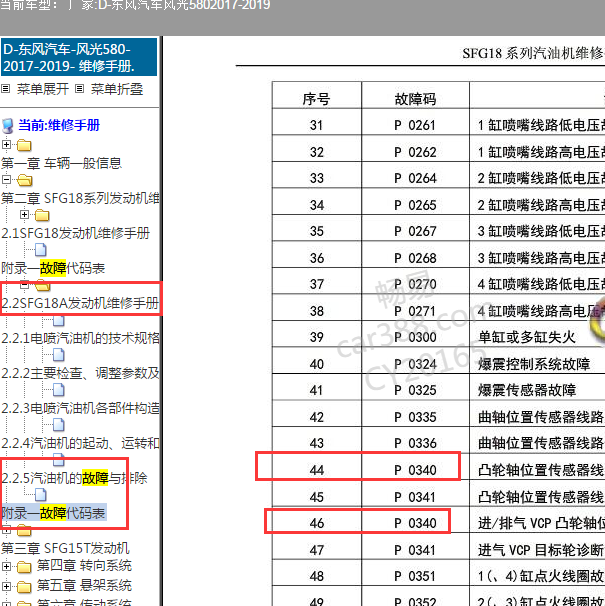
Task: Open 2.2.2主要检查、调整参数 page
Action: pyautogui.click(x=80, y=373)
